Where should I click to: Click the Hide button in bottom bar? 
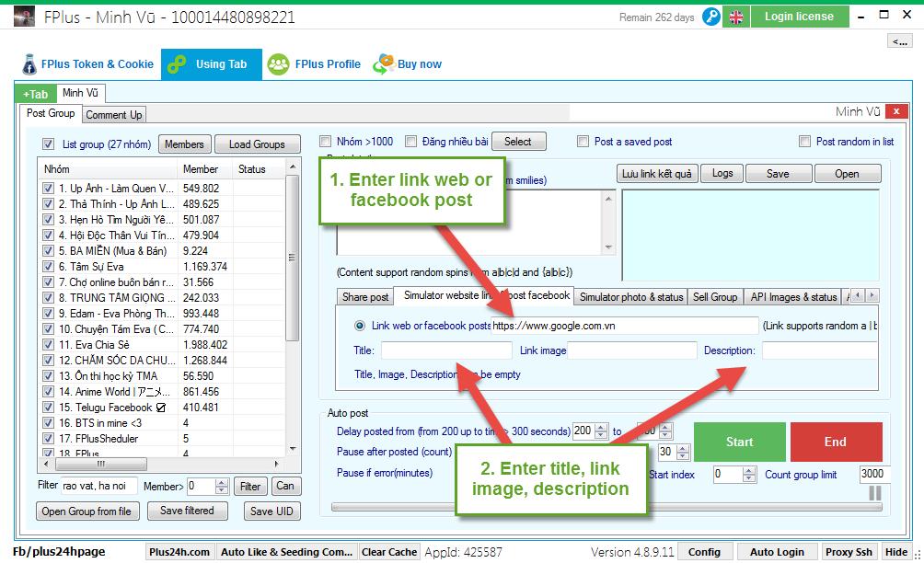click(896, 552)
